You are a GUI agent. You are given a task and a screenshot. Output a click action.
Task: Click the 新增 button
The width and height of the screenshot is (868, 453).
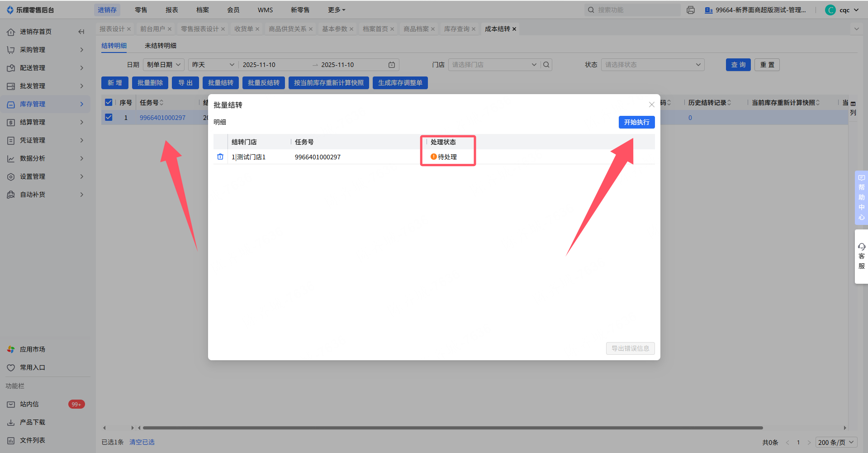pos(115,83)
